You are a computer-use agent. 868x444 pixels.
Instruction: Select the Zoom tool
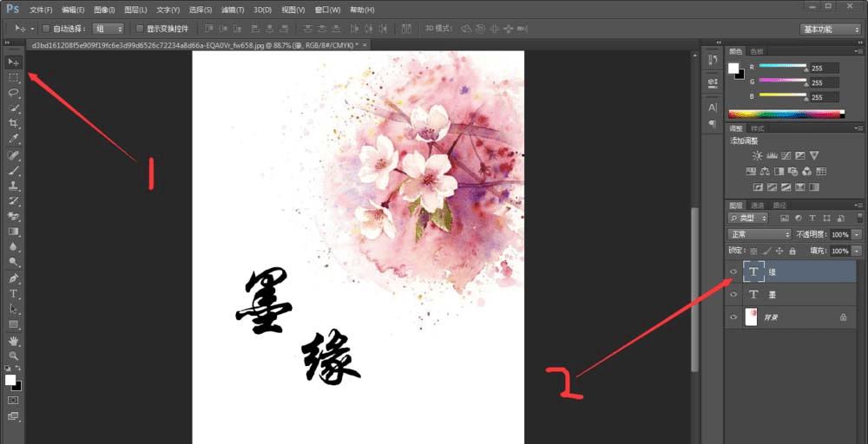(13, 356)
